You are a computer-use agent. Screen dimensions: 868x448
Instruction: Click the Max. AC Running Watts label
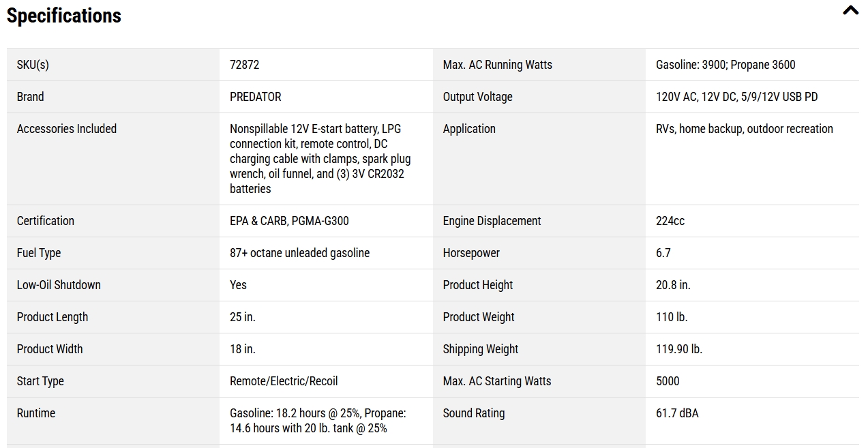[x=498, y=65]
